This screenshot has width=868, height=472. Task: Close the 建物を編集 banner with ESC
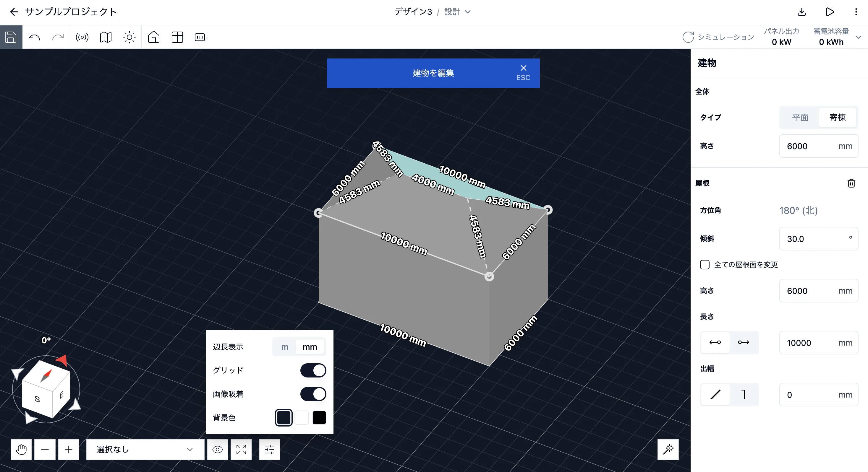coord(523,73)
